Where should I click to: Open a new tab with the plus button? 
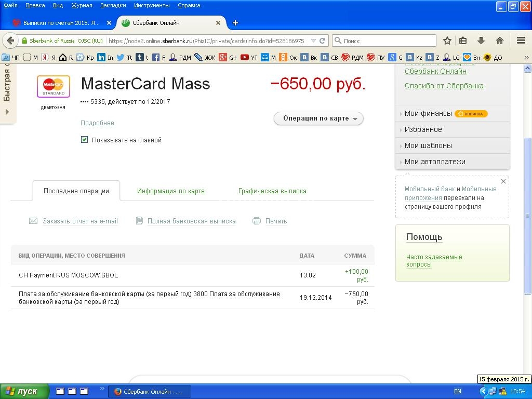coord(235,23)
